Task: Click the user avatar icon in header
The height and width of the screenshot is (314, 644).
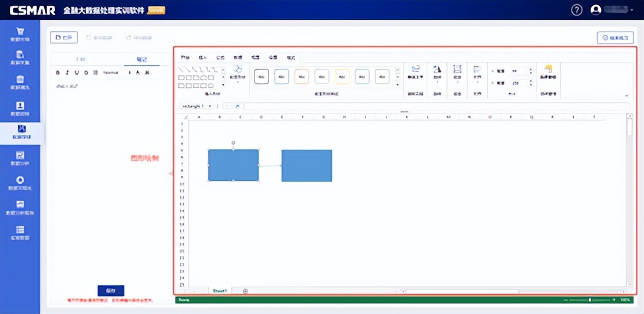Action: 596,10
